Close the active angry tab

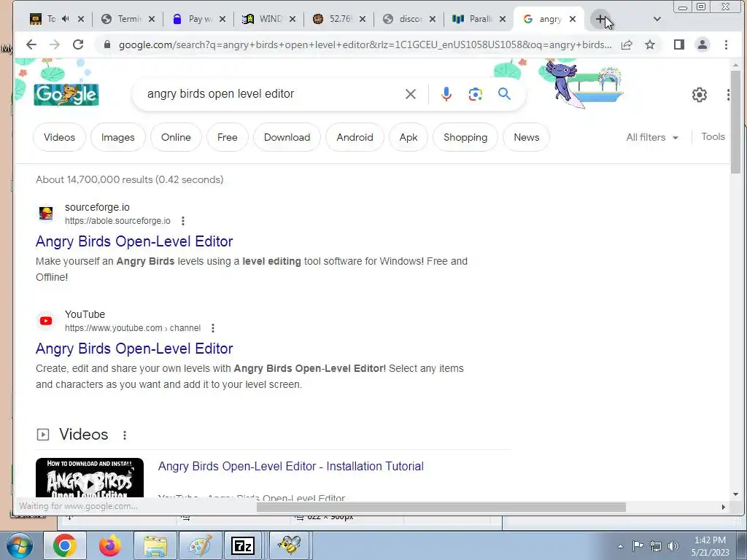573,19
